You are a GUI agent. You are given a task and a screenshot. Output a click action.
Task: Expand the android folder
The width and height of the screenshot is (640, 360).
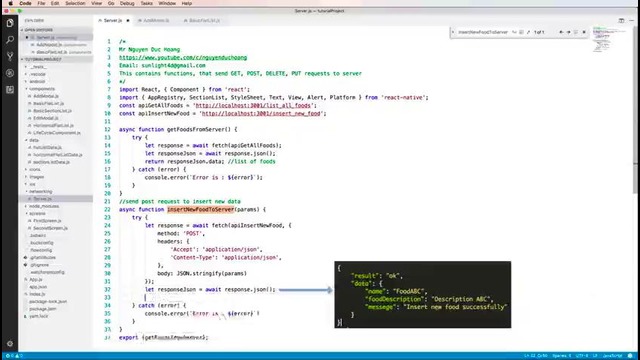click(x=37, y=82)
